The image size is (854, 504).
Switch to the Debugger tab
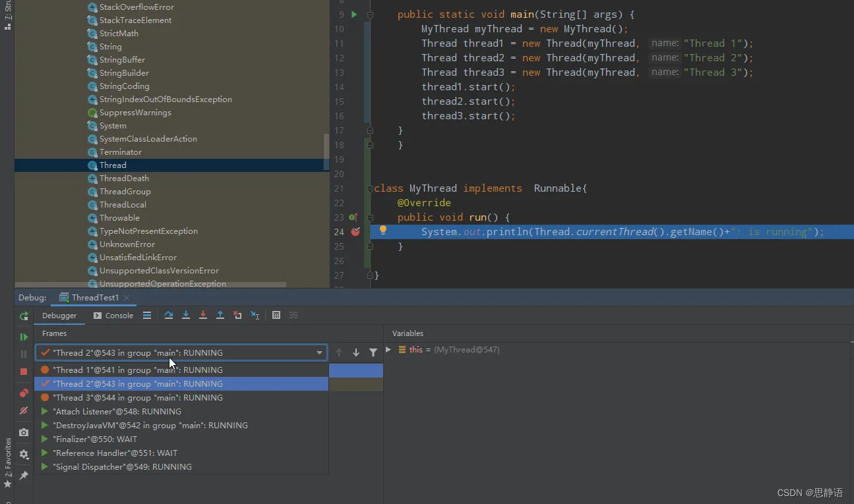point(59,316)
